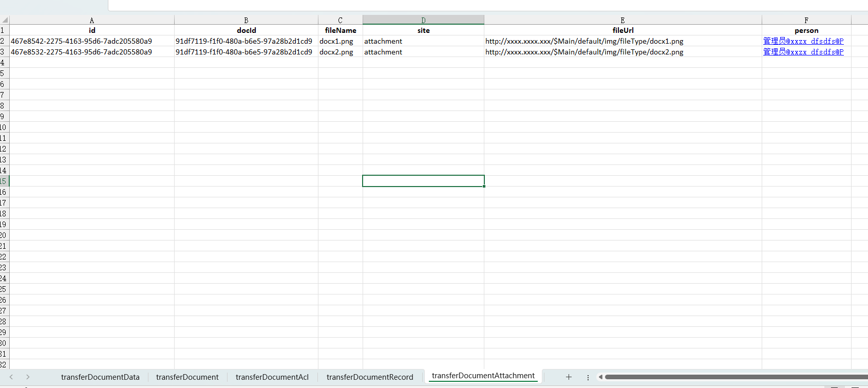Click the 'docId' header cell
Image resolution: width=868 pixels, height=388 pixels.
(x=246, y=30)
